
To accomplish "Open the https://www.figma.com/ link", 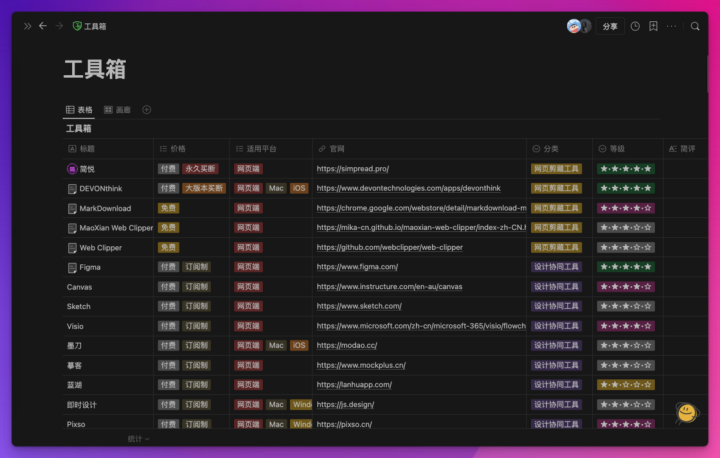I will coord(357,267).
